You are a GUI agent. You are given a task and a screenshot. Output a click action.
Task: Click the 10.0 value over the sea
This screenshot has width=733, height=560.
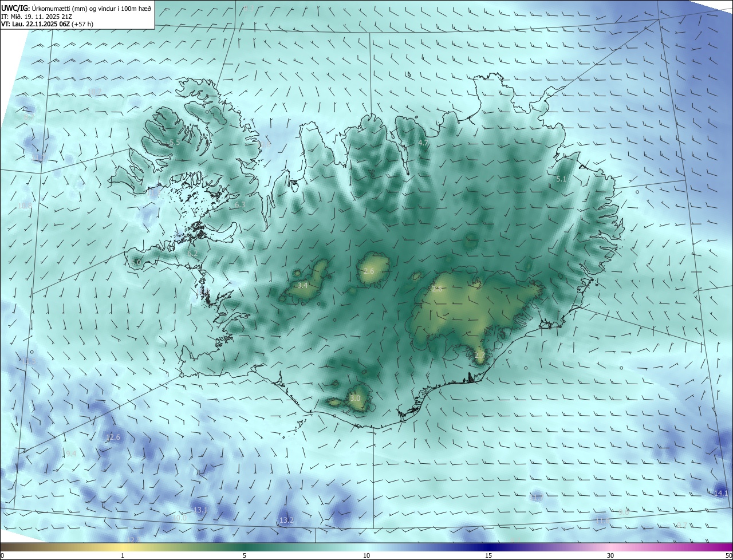(179, 518)
